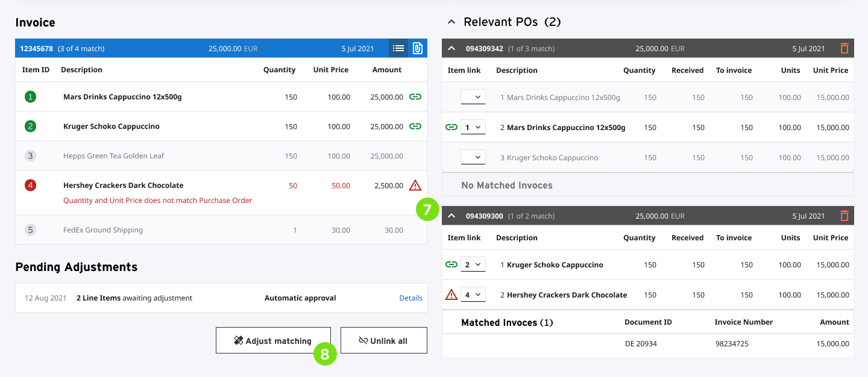Screen dimensions: 868x377
Task: Collapse purchase order 094309300 panel
Action: 451,216
